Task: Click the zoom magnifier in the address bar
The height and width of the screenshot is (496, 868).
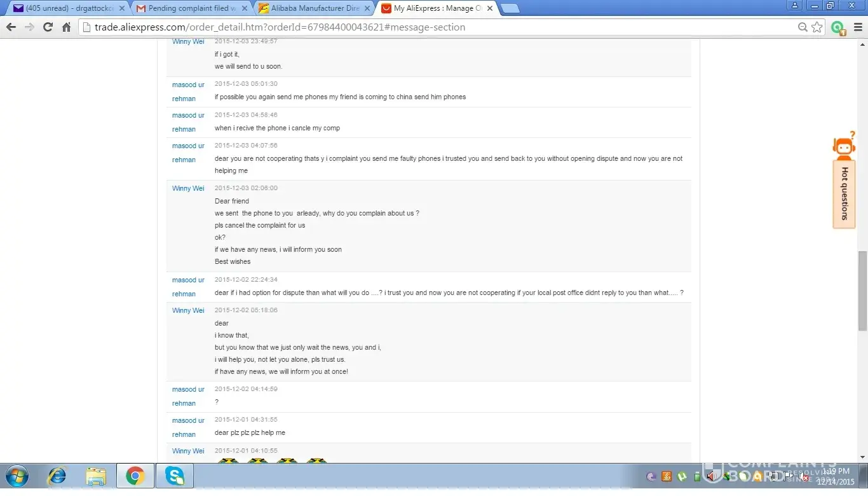Action: [803, 27]
